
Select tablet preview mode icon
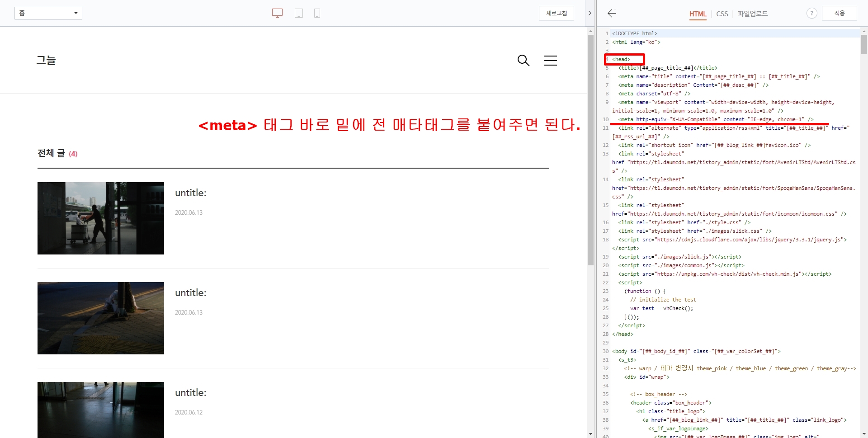click(299, 13)
